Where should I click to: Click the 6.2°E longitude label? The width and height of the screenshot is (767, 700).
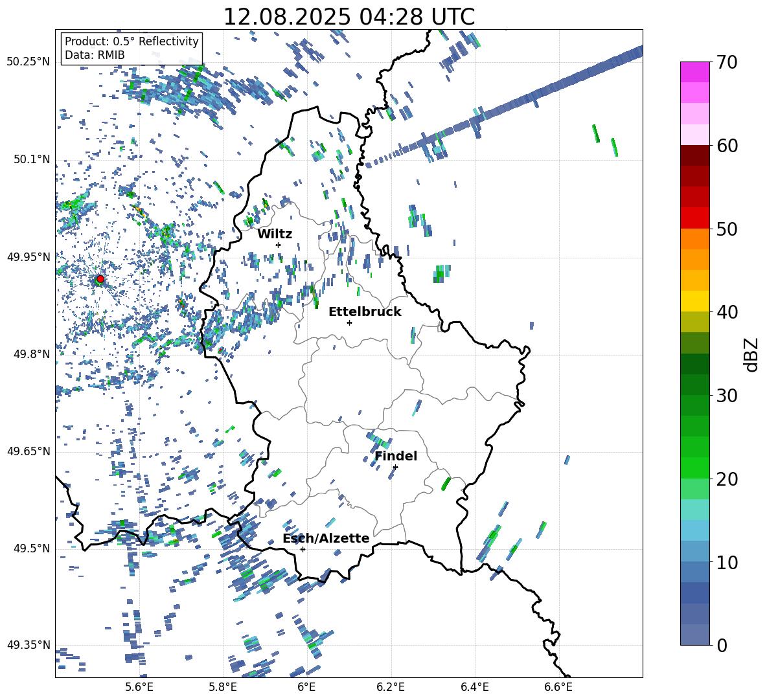pos(391,688)
